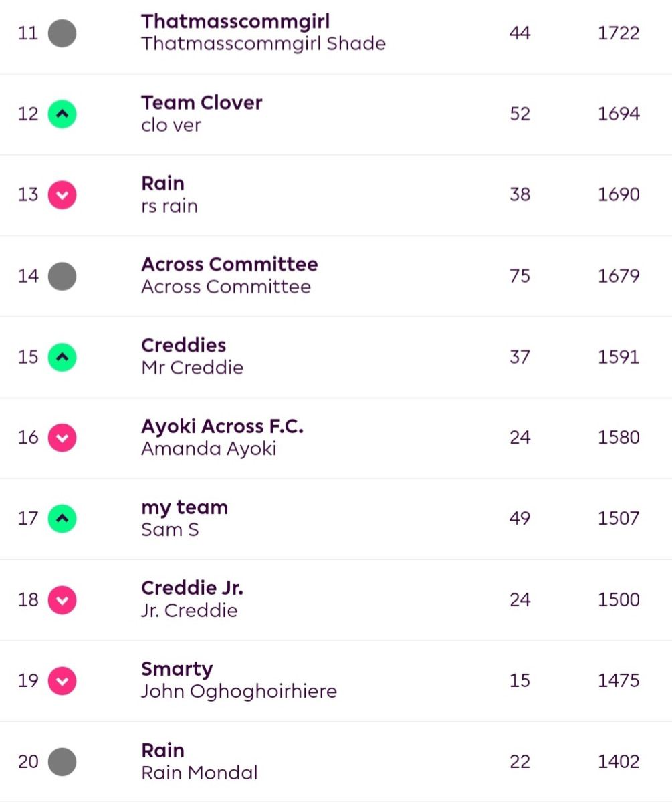View Smarty team by John Oghoghoirhiere

(x=177, y=669)
